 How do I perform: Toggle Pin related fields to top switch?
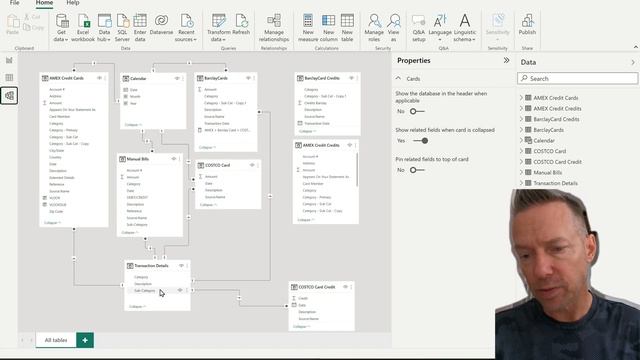click(417, 170)
